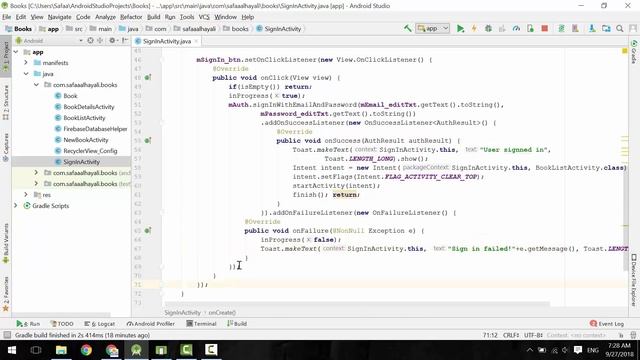This screenshot has height=360, width=640.
Task: Open the Tools menu
Action: pyautogui.click(x=187, y=17)
